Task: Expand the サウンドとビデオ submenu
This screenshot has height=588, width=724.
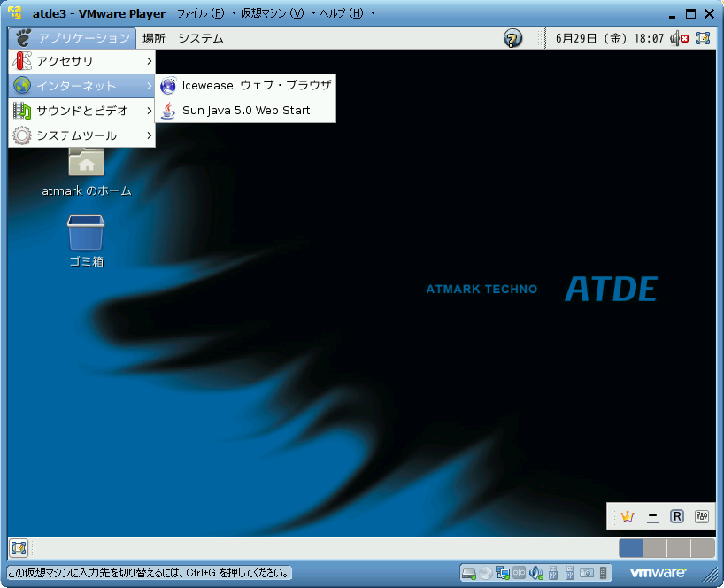Action: pos(81,111)
